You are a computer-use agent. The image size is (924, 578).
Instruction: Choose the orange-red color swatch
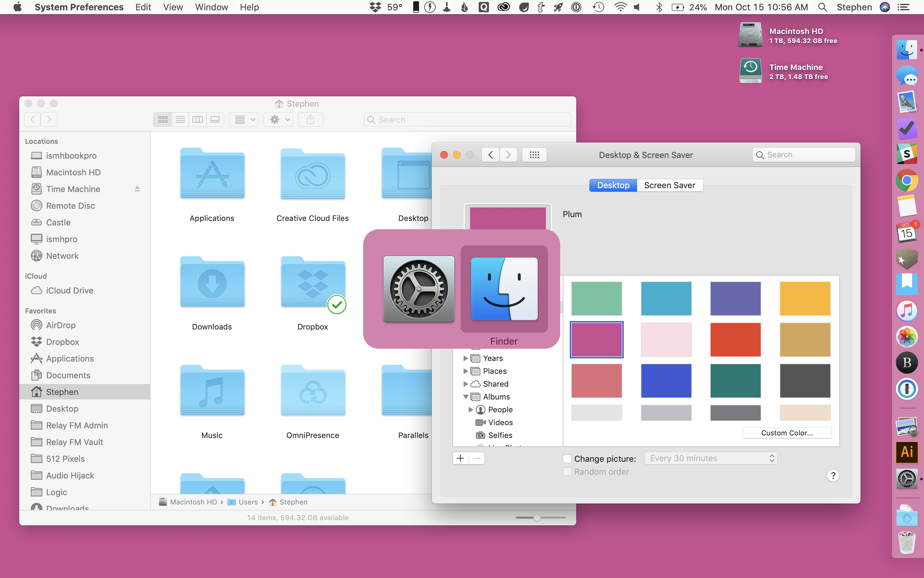pos(735,340)
